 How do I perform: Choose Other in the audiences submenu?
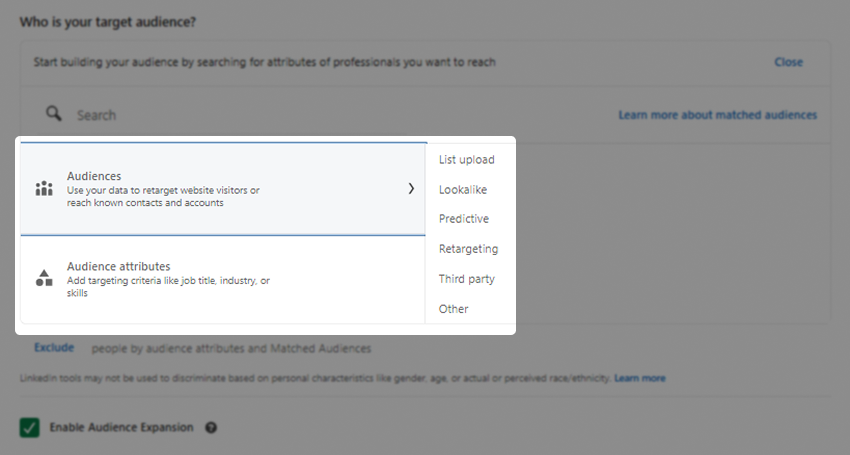click(453, 309)
